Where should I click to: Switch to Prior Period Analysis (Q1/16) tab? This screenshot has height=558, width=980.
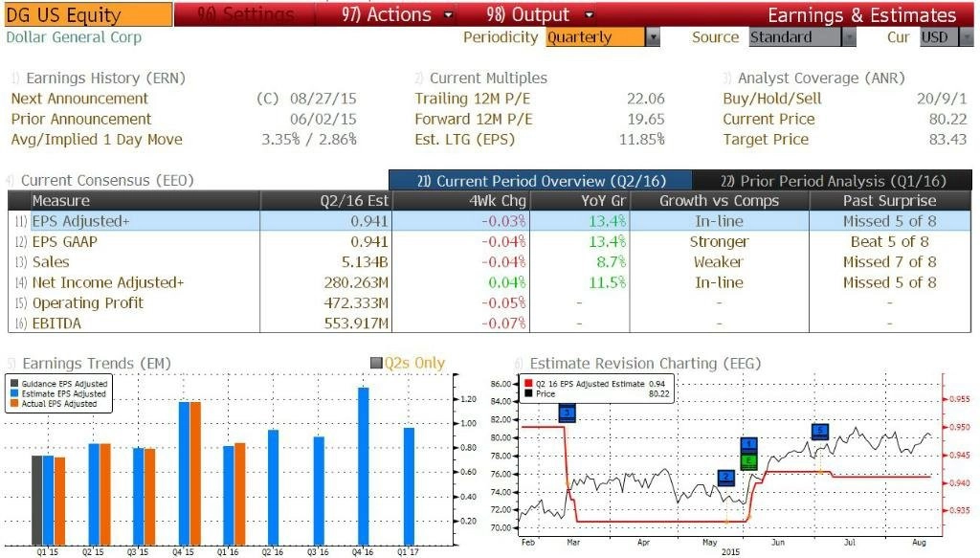click(x=833, y=181)
